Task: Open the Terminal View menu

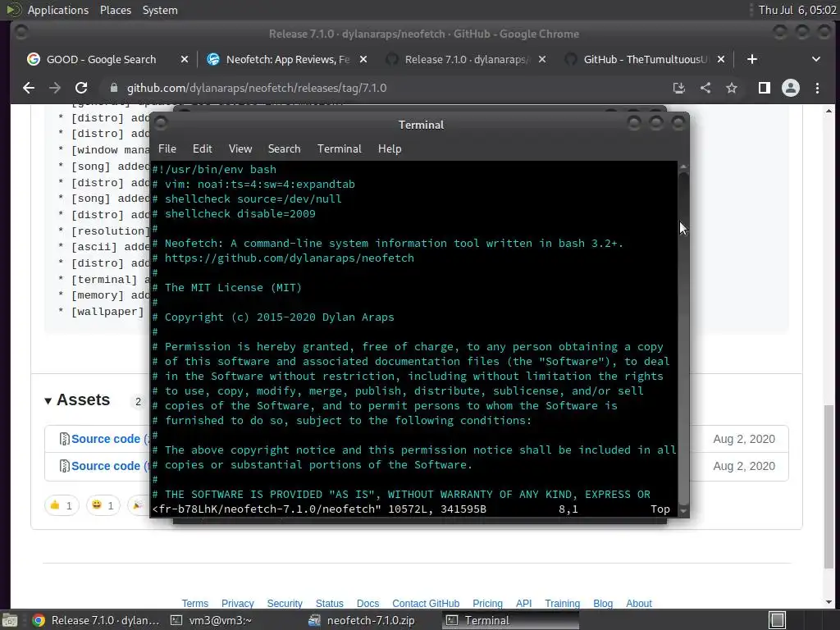Action: tap(240, 149)
